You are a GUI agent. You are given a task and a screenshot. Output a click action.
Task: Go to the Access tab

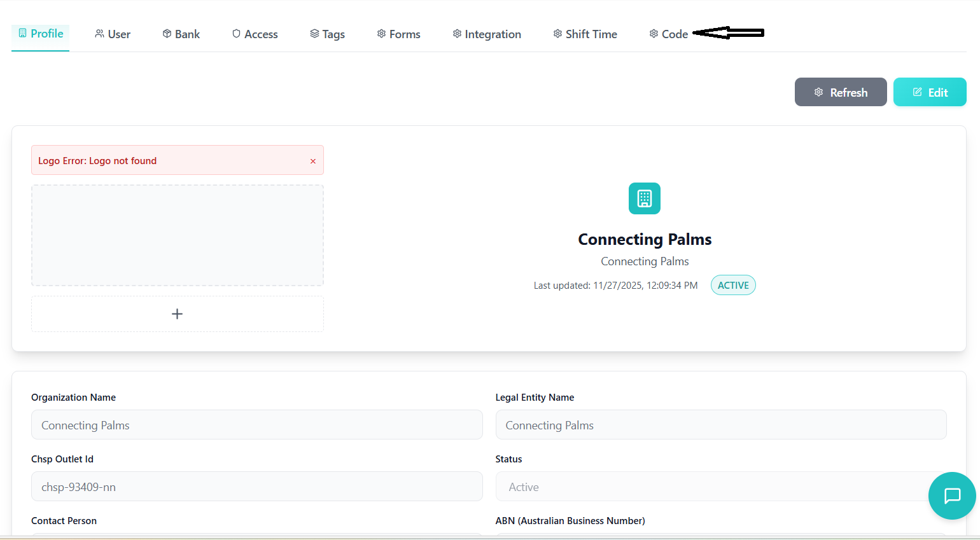(255, 34)
